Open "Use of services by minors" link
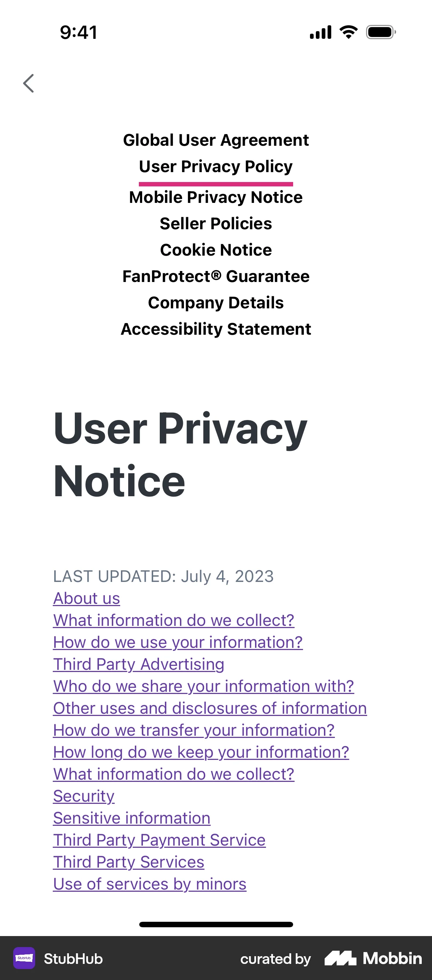Image resolution: width=432 pixels, height=980 pixels. [x=149, y=884]
